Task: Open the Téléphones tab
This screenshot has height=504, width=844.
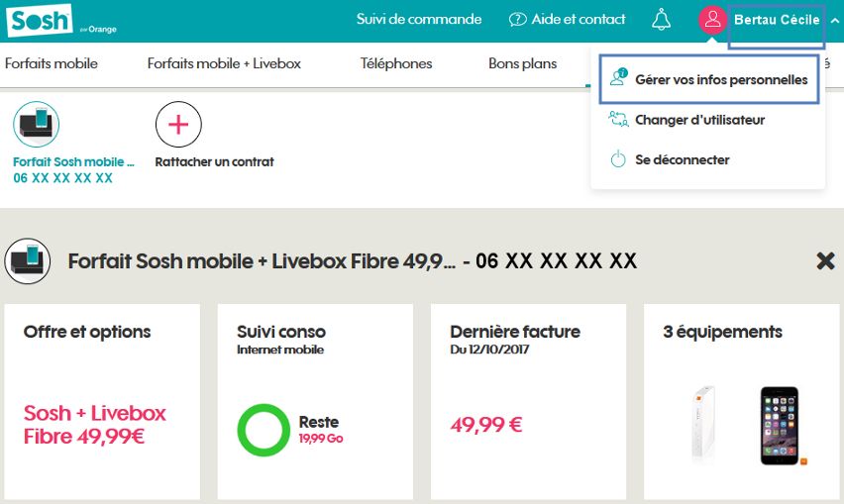Action: [396, 63]
